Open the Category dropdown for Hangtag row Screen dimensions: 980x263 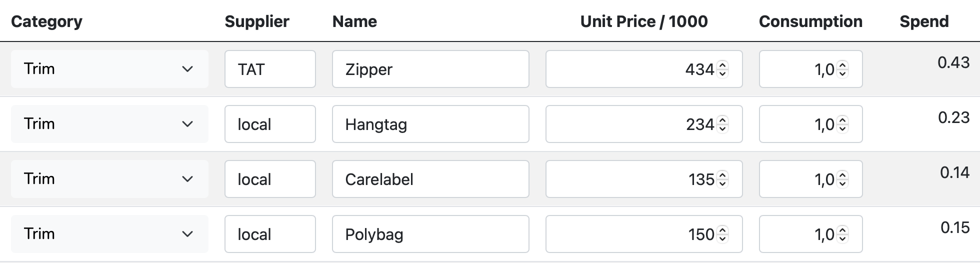[109, 124]
